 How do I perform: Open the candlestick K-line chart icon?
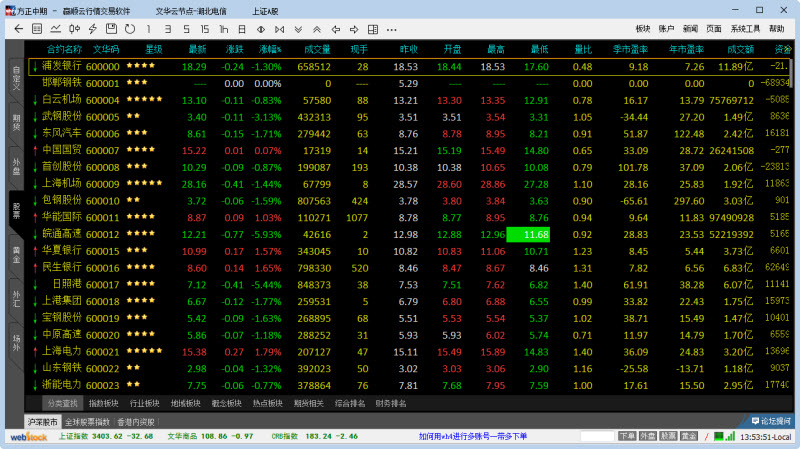pos(74,29)
